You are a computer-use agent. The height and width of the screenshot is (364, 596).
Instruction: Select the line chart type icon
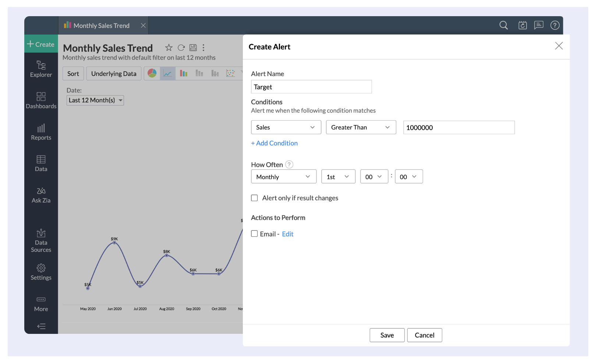coord(167,73)
